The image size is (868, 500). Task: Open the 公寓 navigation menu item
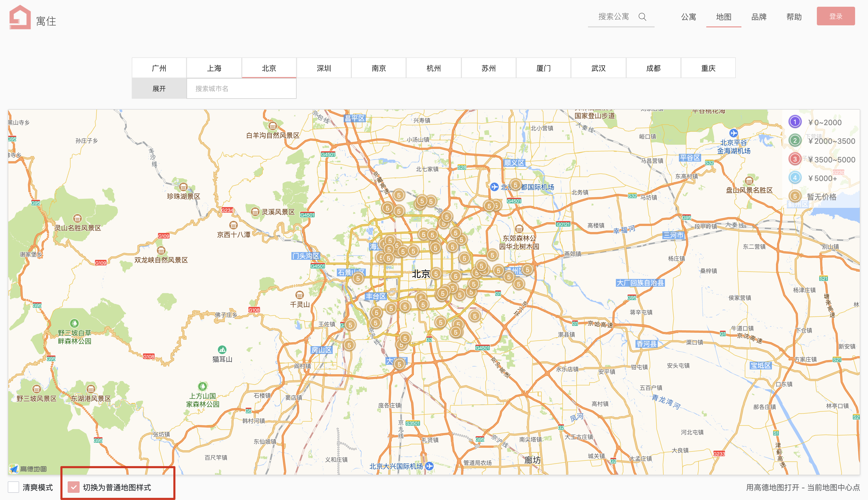(688, 17)
